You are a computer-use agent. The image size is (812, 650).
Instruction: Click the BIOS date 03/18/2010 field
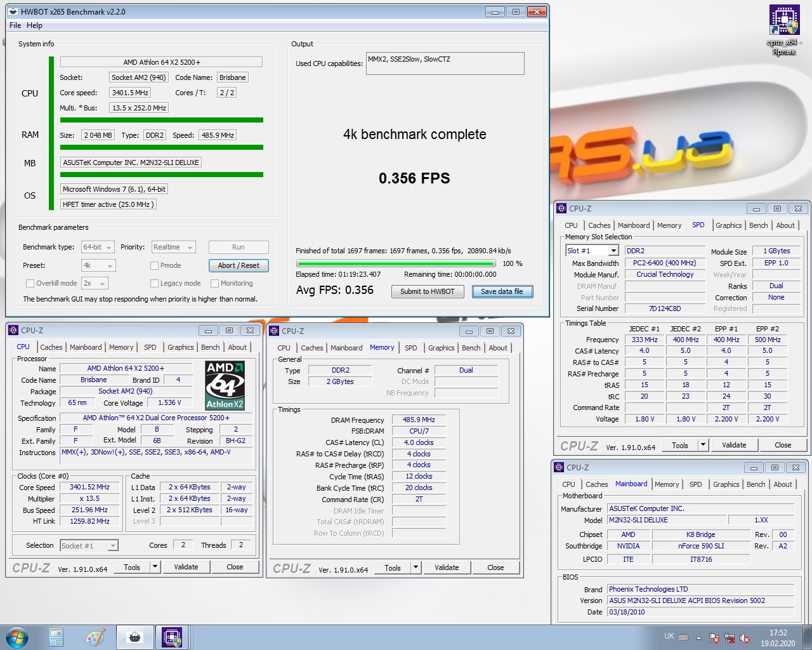tap(700, 612)
